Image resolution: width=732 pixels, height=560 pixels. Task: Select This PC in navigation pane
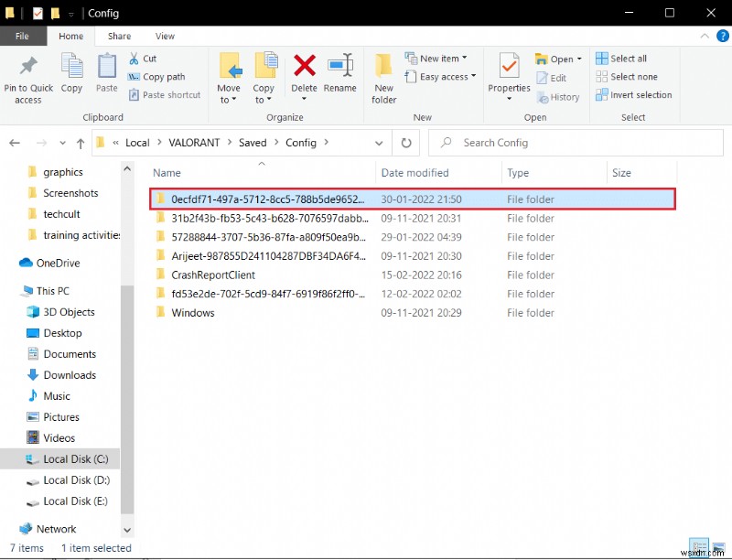click(45, 291)
